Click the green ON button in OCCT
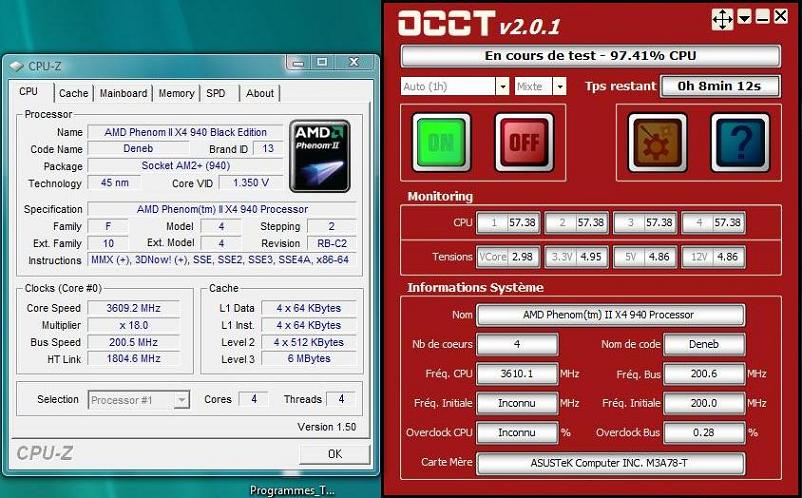The width and height of the screenshot is (802, 498). coord(441,142)
